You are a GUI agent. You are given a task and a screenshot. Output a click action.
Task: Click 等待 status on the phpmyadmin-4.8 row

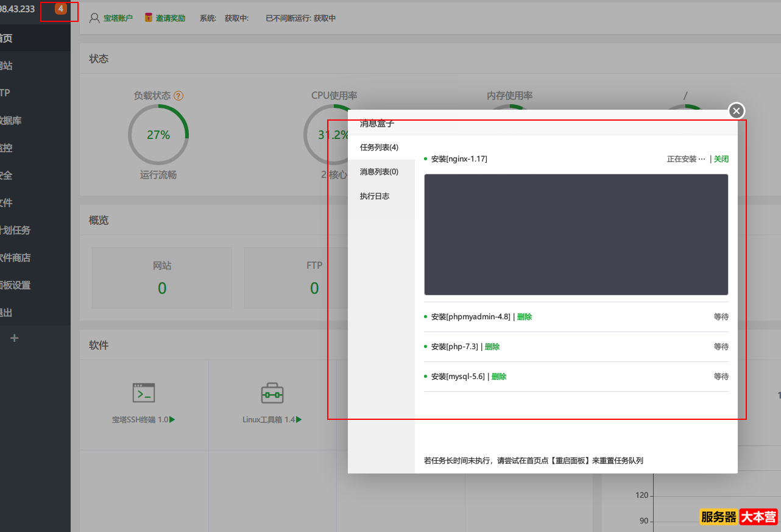point(721,317)
